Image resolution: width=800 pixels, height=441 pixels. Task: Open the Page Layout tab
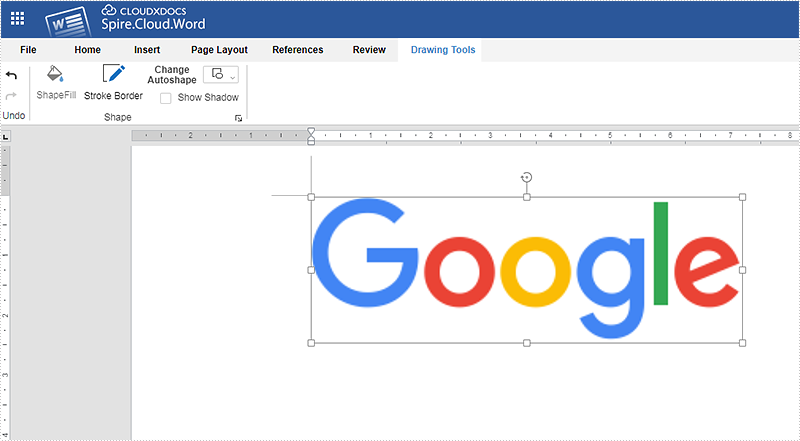(x=219, y=50)
